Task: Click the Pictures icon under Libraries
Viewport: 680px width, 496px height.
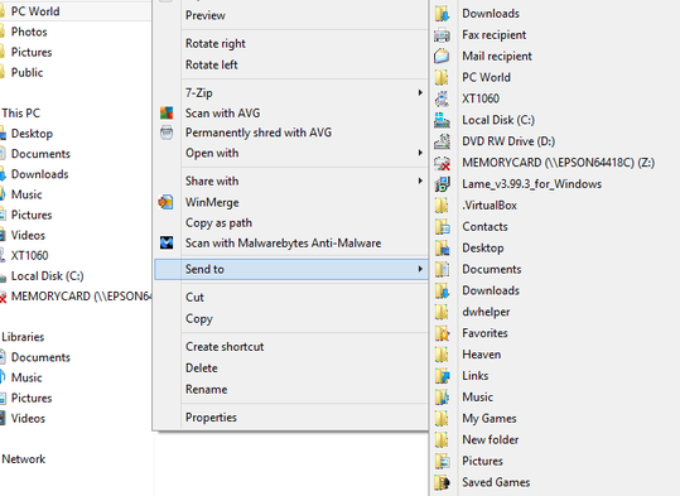Action: pos(3,398)
